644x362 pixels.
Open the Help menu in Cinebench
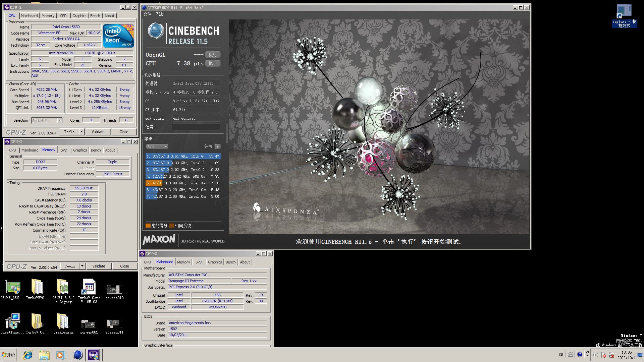[x=160, y=14]
